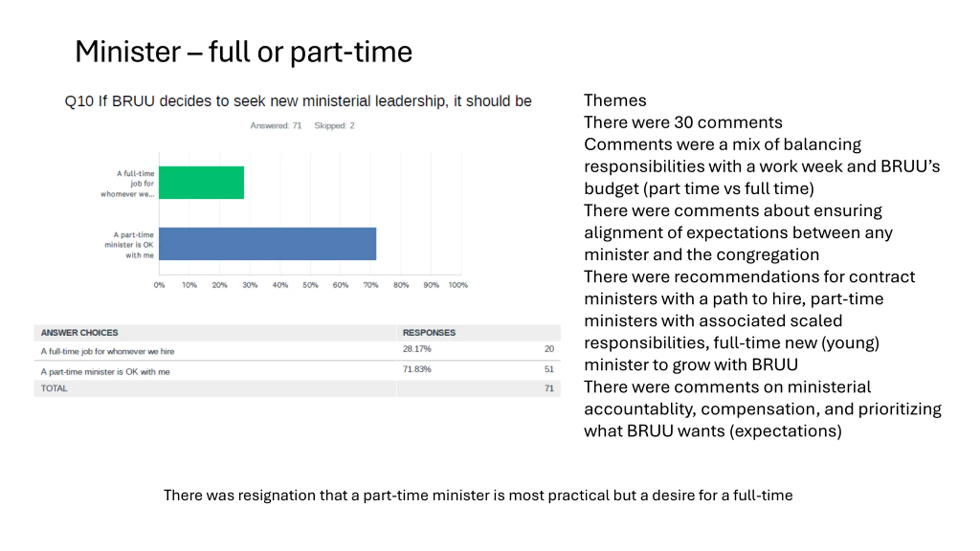980x551 pixels.
Task: Click the slide title "Minister – full or part-time"
Action: click(243, 52)
